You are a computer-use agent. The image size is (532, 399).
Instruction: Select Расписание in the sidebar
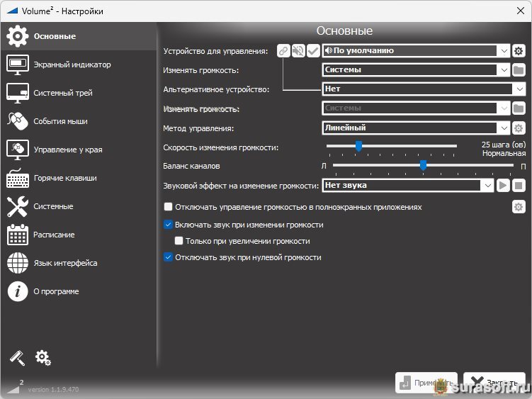79,235
